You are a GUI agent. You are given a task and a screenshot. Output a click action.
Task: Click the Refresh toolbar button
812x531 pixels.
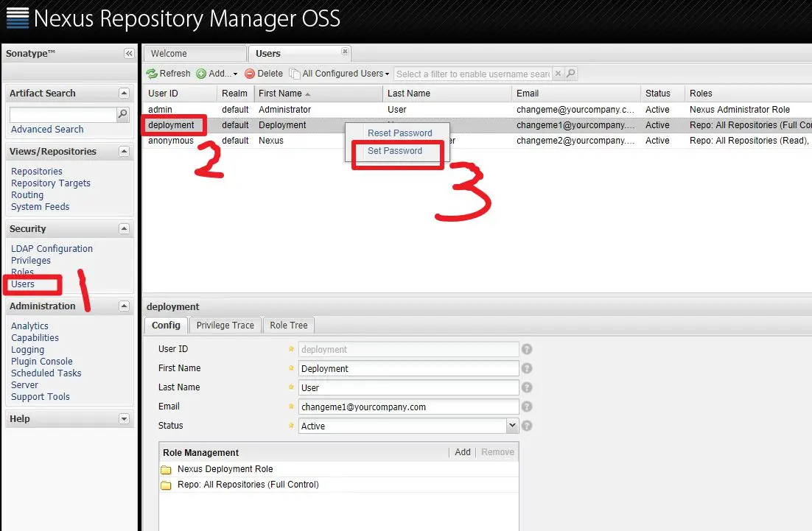pos(168,74)
